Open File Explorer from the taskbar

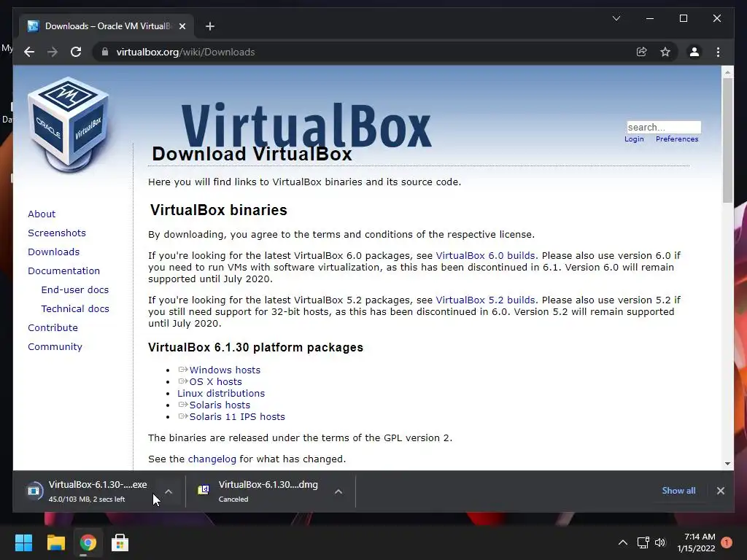55,542
